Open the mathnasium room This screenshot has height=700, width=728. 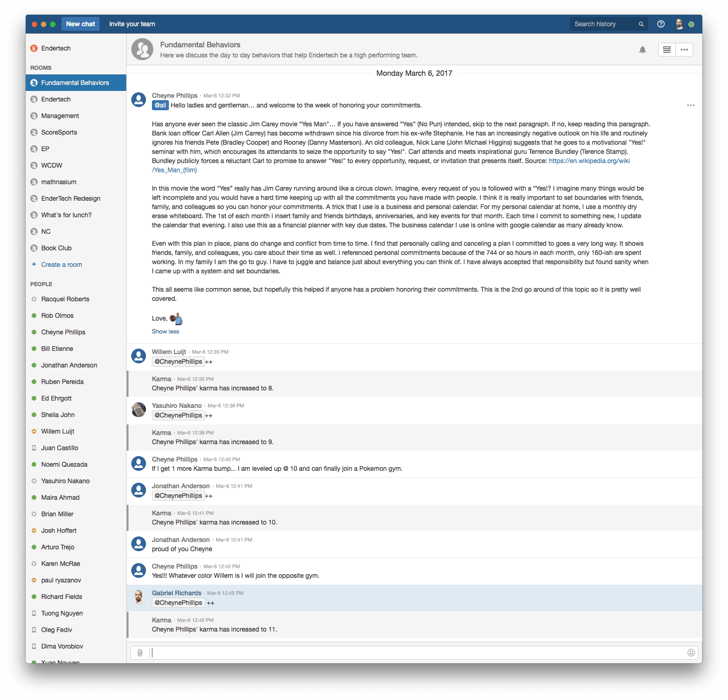point(76,182)
